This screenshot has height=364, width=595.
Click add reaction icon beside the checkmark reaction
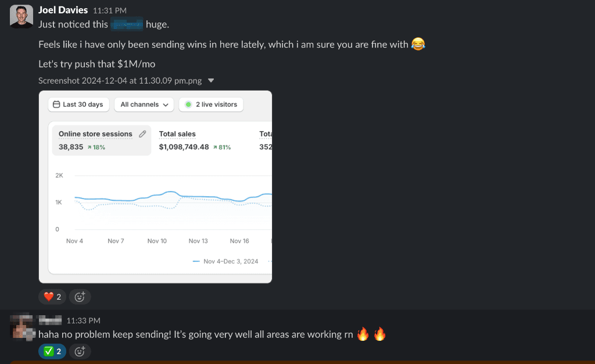click(80, 351)
